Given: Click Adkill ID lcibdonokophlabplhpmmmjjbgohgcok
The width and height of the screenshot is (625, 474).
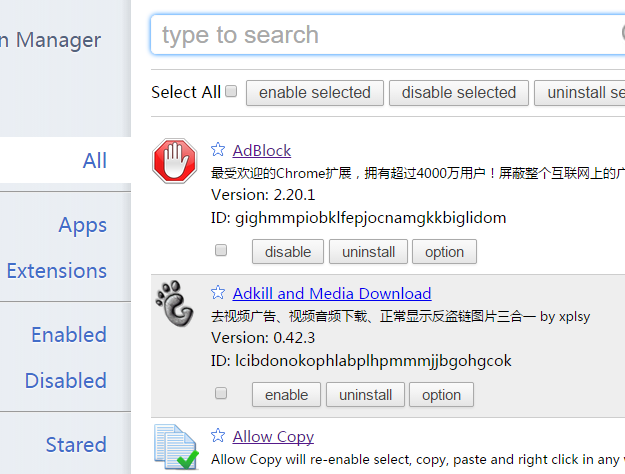Looking at the screenshot, I should pyautogui.click(x=361, y=361).
